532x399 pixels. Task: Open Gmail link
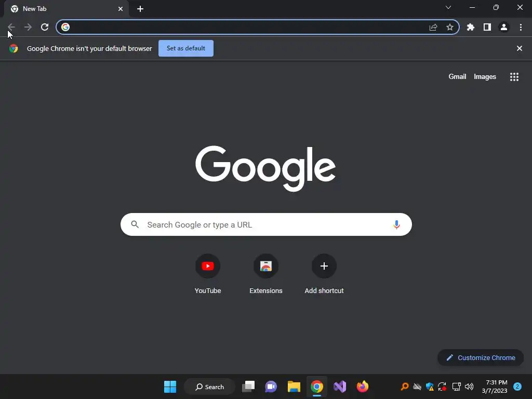click(457, 77)
